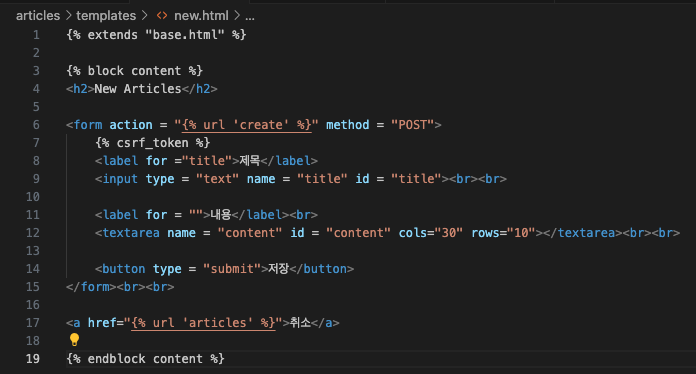Follow the {% url 'create' %} link
The image size is (696, 374).
coord(247,125)
